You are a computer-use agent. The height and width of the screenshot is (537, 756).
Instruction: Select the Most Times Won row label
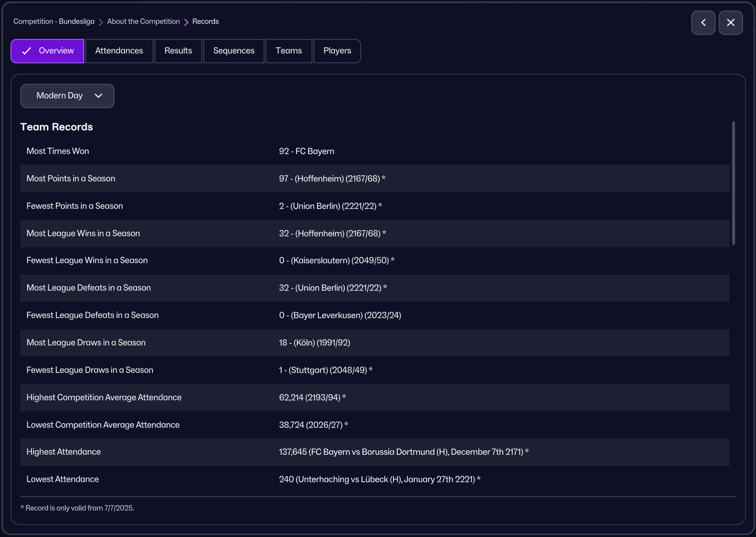(58, 151)
